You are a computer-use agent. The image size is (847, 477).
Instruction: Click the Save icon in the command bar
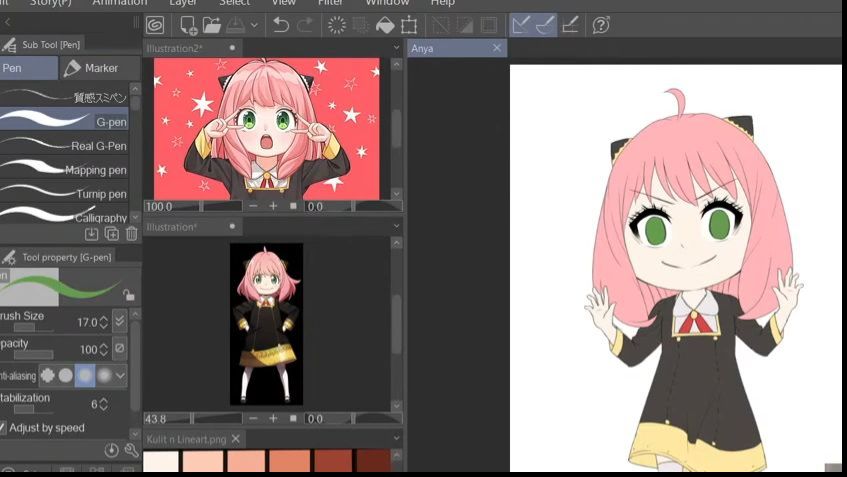point(236,25)
